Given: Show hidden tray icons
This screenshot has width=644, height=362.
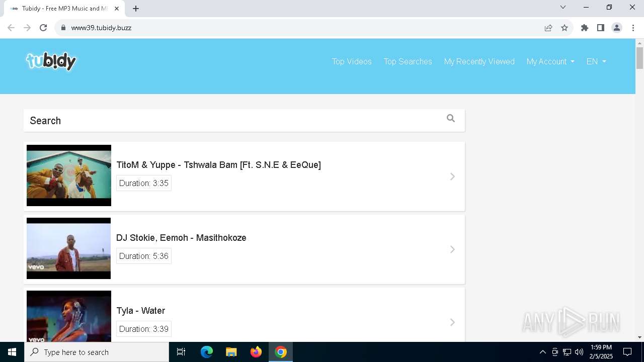Looking at the screenshot, I should [542, 352].
